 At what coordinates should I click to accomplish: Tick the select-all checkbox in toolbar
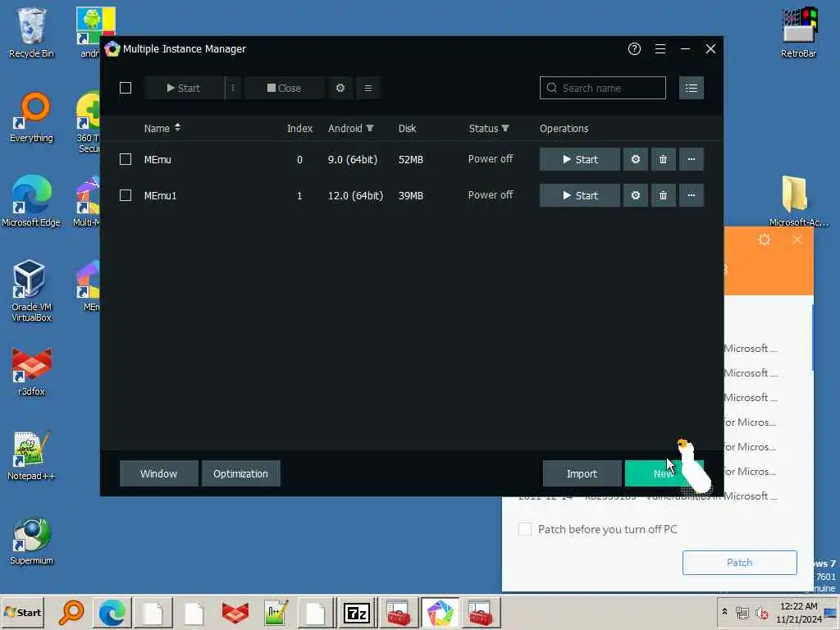tap(126, 88)
